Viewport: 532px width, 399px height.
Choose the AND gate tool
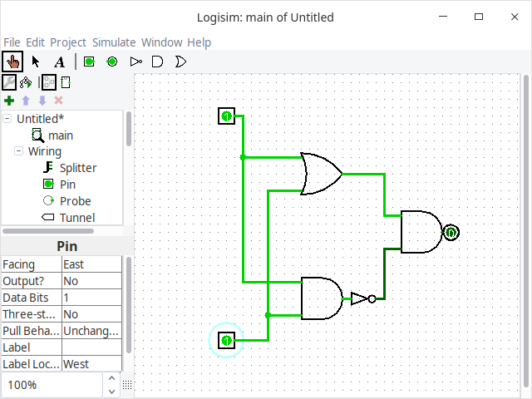pos(157,62)
